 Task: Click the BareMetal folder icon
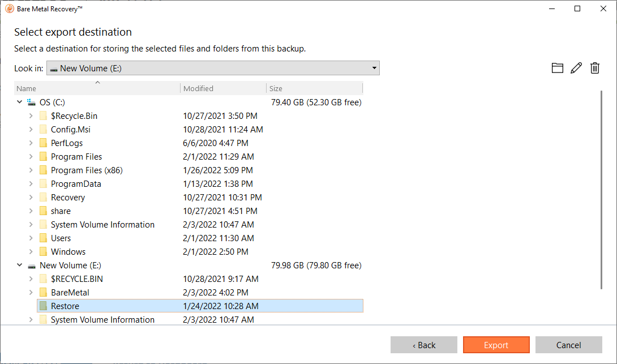[x=43, y=293]
